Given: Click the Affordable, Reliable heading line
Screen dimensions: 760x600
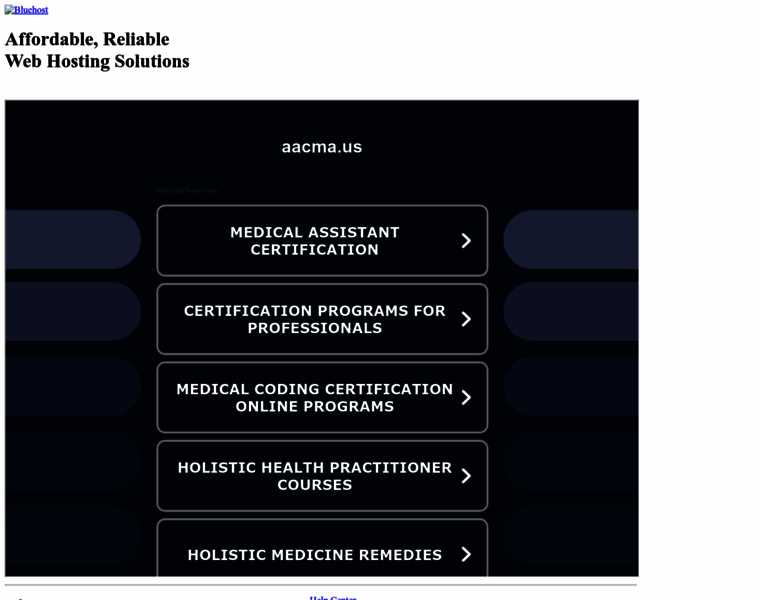Looking at the screenshot, I should pos(87,39).
